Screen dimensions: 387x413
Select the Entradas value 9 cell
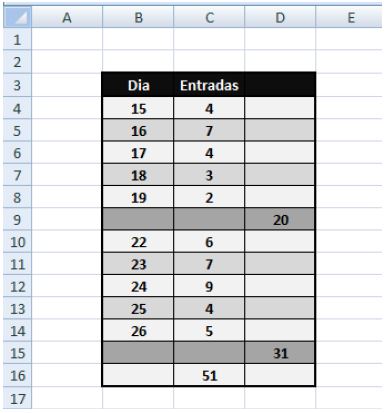(209, 286)
